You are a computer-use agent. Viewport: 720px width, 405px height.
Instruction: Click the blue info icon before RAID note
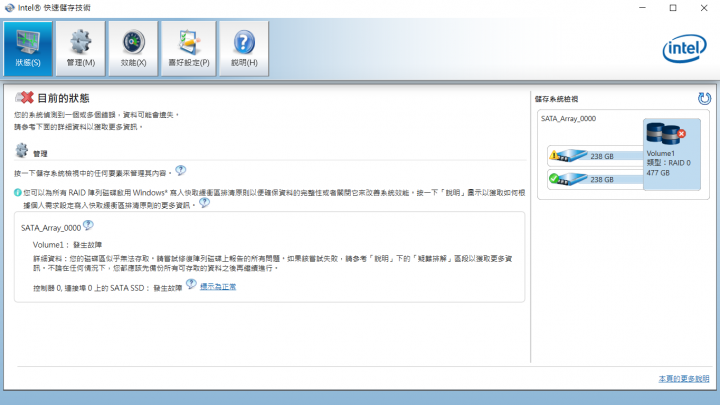tap(17, 192)
